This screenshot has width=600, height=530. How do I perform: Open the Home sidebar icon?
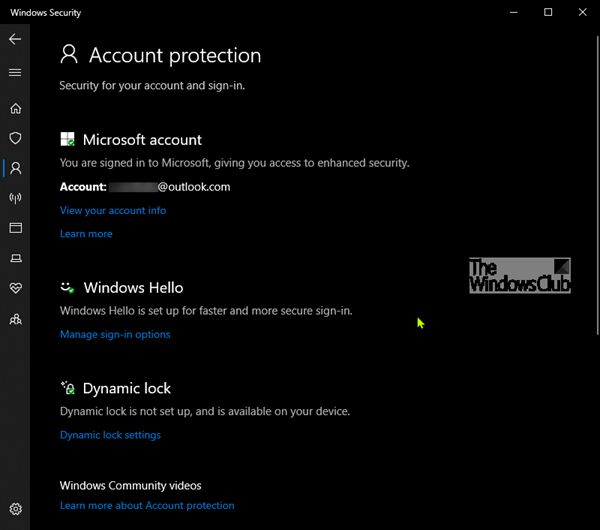coord(15,109)
